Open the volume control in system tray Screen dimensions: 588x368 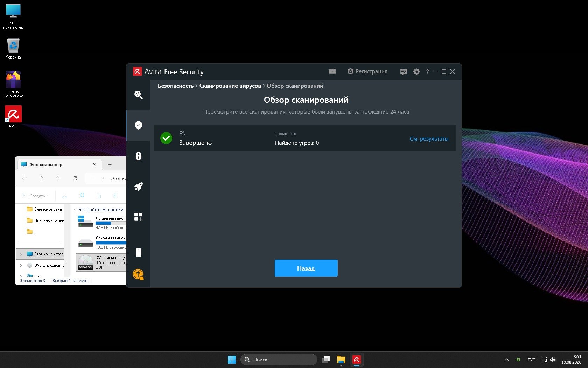(x=553, y=360)
